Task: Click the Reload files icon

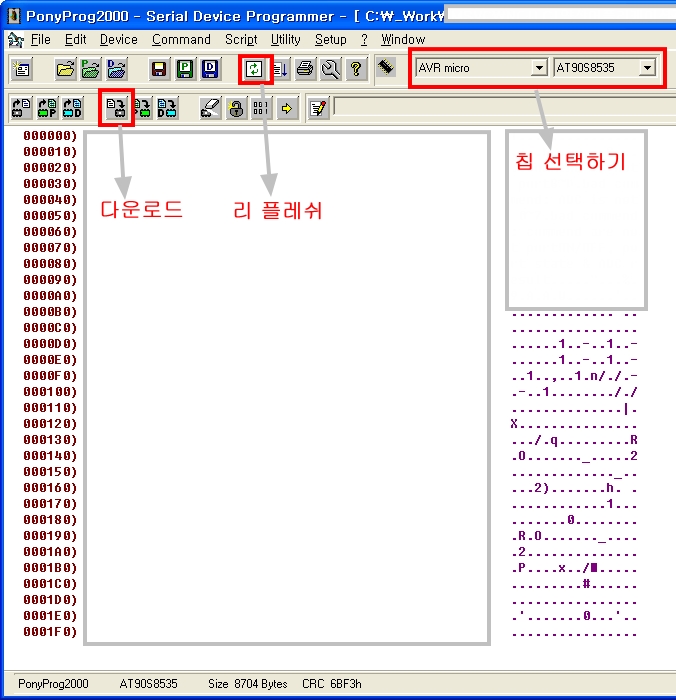Action: pos(255,69)
